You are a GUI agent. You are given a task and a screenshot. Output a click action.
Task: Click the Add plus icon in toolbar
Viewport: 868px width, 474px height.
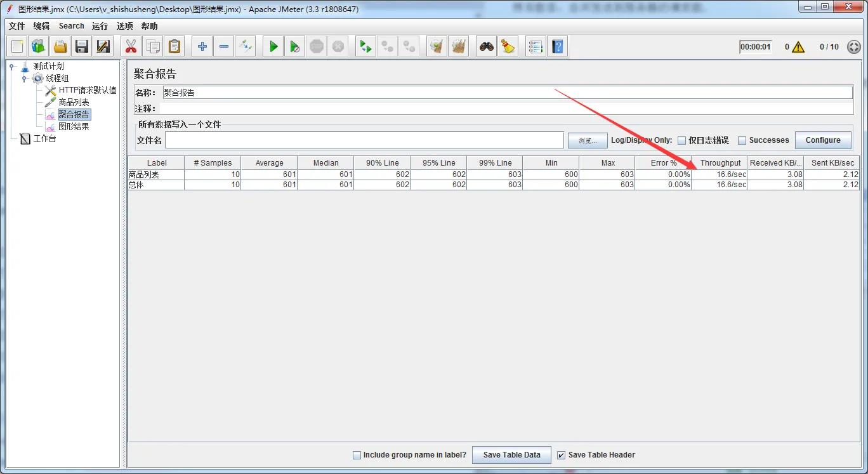tap(202, 46)
